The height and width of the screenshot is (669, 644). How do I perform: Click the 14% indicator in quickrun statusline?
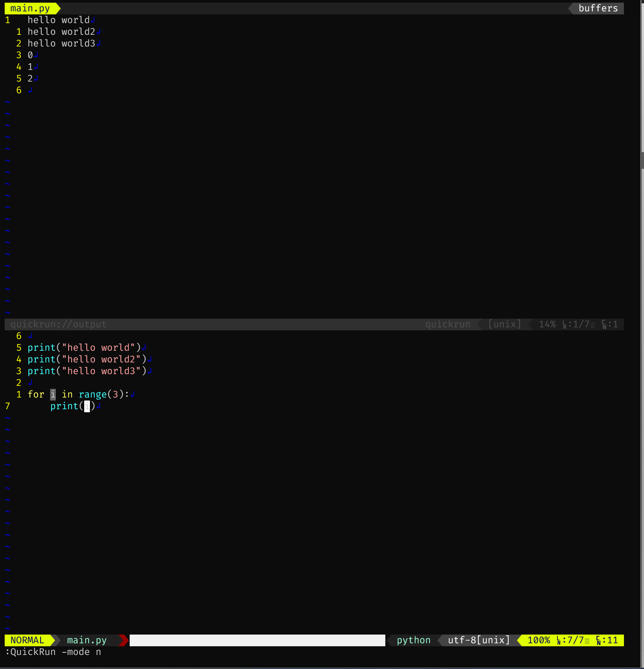coord(547,324)
